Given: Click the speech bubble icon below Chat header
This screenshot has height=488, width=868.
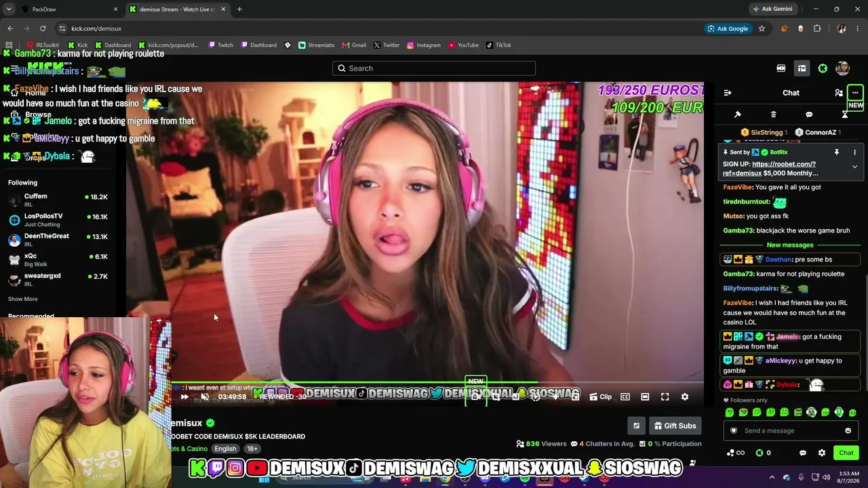Looking at the screenshot, I should [x=809, y=115].
